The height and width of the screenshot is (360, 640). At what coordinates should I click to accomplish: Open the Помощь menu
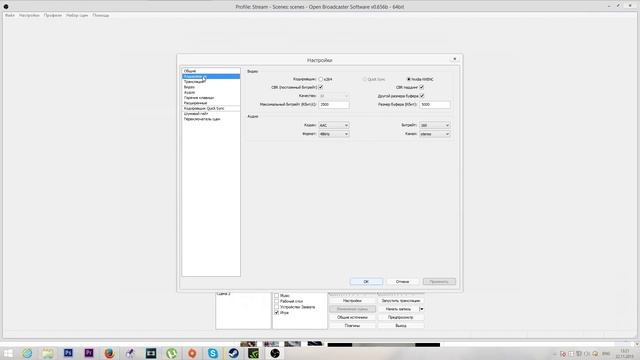tap(101, 16)
